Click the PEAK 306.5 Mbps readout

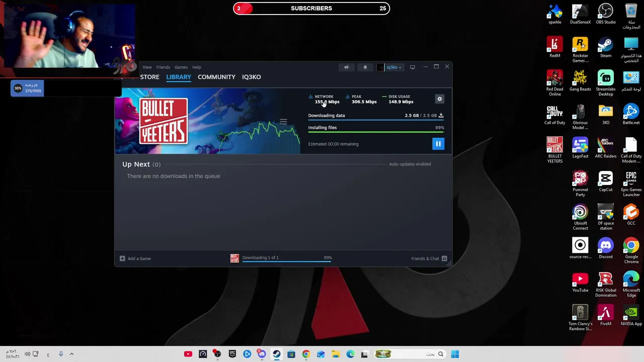(x=361, y=99)
